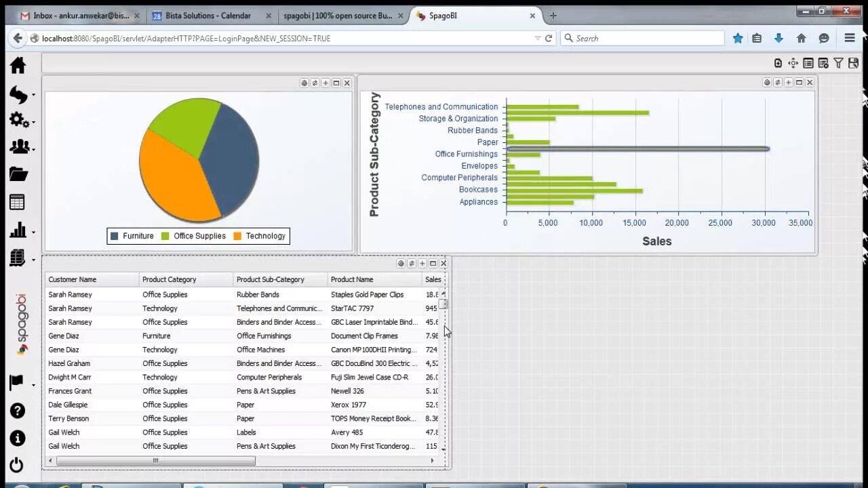The height and width of the screenshot is (488, 868).
Task: Open the users group sidebar icon
Action: coord(19,147)
